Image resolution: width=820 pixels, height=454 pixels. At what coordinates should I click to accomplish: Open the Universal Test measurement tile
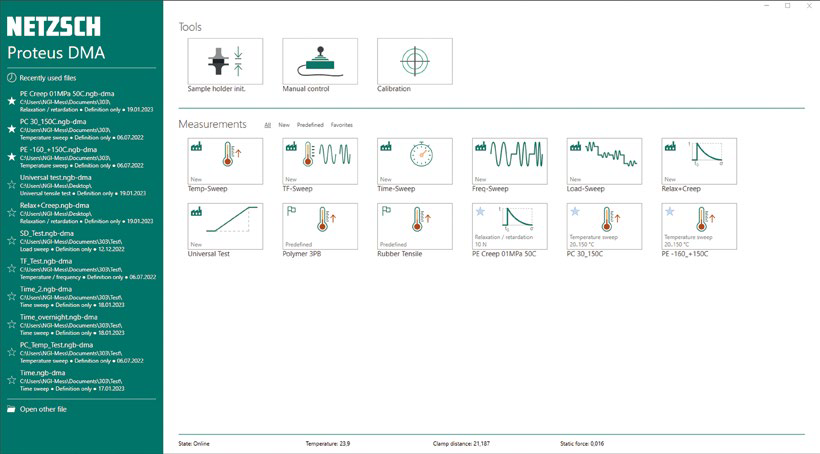[225, 226]
